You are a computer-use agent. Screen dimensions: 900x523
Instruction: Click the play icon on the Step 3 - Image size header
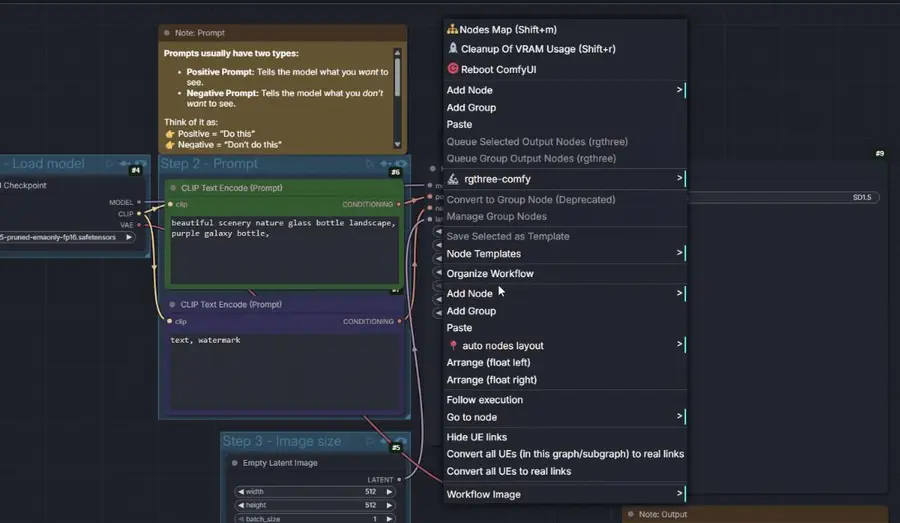click(x=369, y=441)
